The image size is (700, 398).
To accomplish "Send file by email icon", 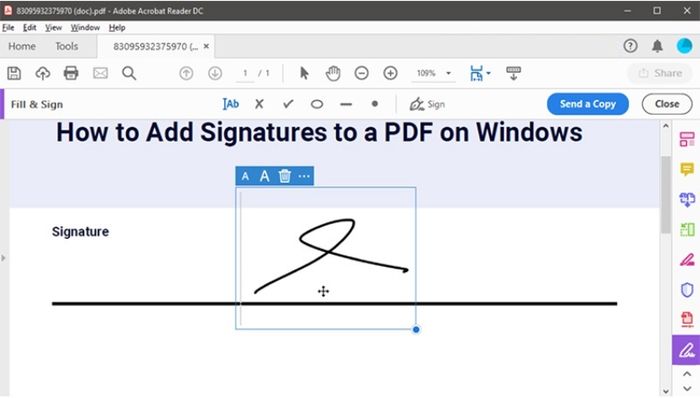I will click(x=100, y=73).
